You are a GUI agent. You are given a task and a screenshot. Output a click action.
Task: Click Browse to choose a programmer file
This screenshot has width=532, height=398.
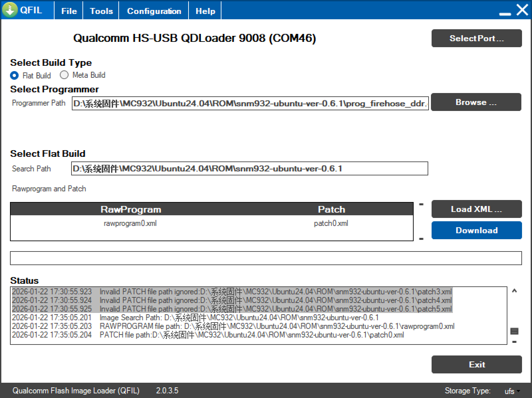476,102
